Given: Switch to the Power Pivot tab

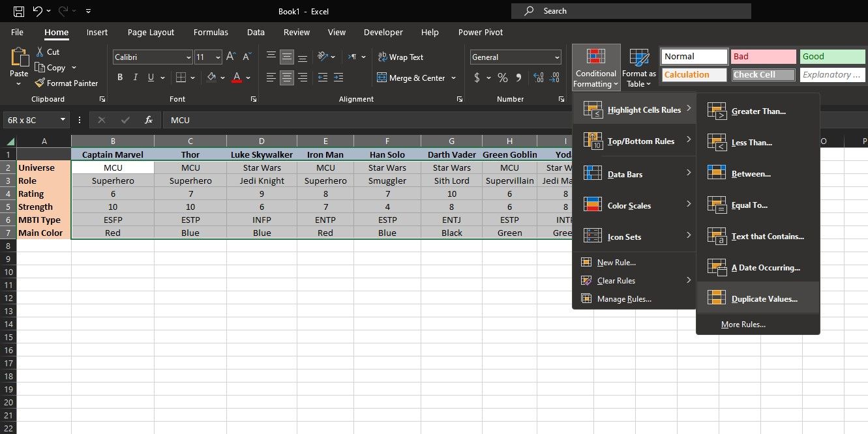Looking at the screenshot, I should pos(480,32).
